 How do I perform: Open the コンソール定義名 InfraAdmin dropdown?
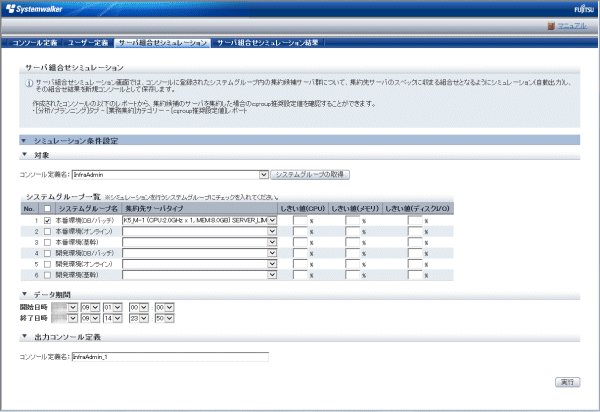click(264, 174)
